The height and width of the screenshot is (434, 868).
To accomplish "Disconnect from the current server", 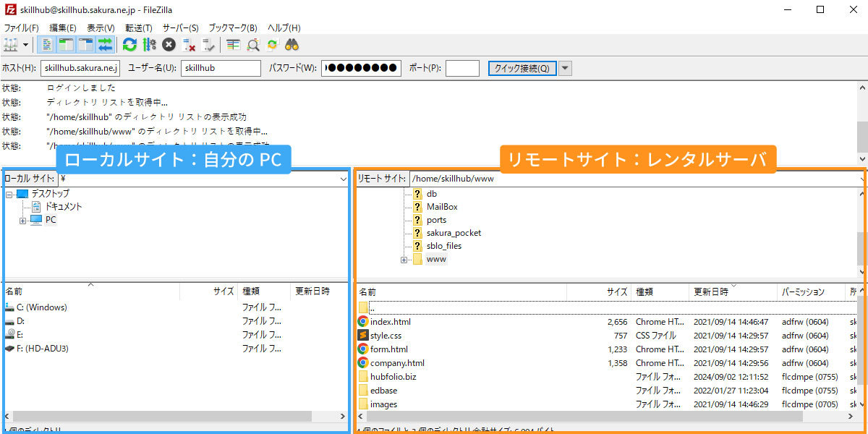I will click(x=189, y=45).
